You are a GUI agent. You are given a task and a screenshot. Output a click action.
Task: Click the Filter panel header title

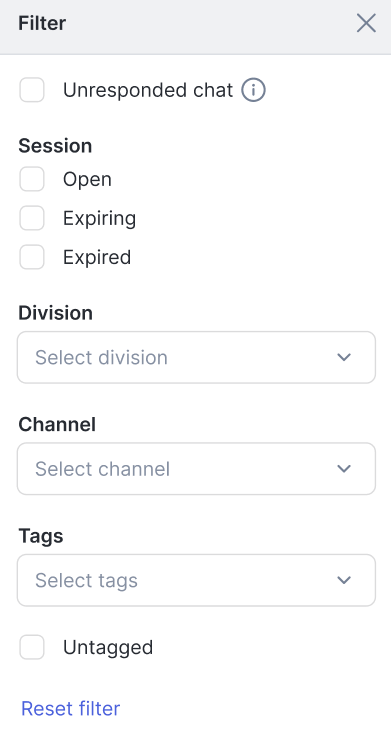(42, 23)
